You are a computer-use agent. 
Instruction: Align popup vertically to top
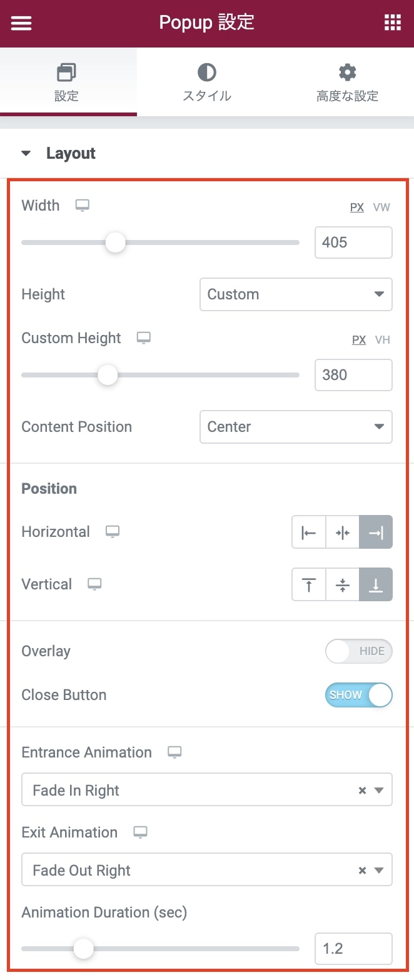[x=309, y=585]
